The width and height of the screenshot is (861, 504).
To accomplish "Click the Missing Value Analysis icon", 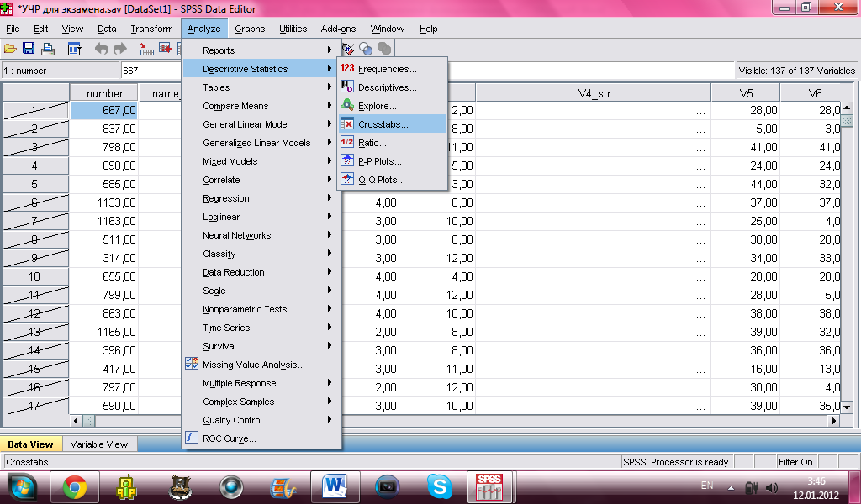I will tap(191, 364).
